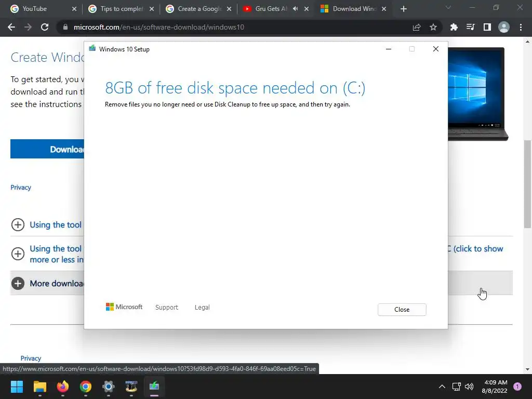Open the bottom Privacy link on the page
Viewport: 532px width, 399px height.
(x=31, y=358)
